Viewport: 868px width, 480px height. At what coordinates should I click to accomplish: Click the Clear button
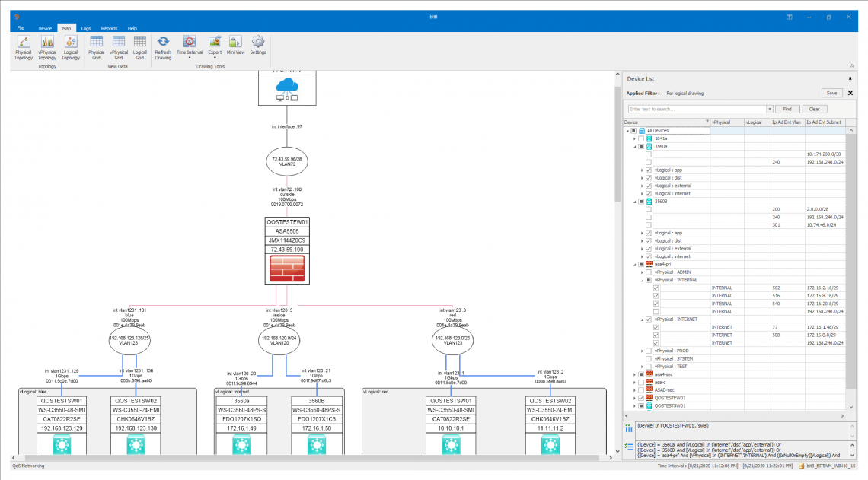point(814,109)
